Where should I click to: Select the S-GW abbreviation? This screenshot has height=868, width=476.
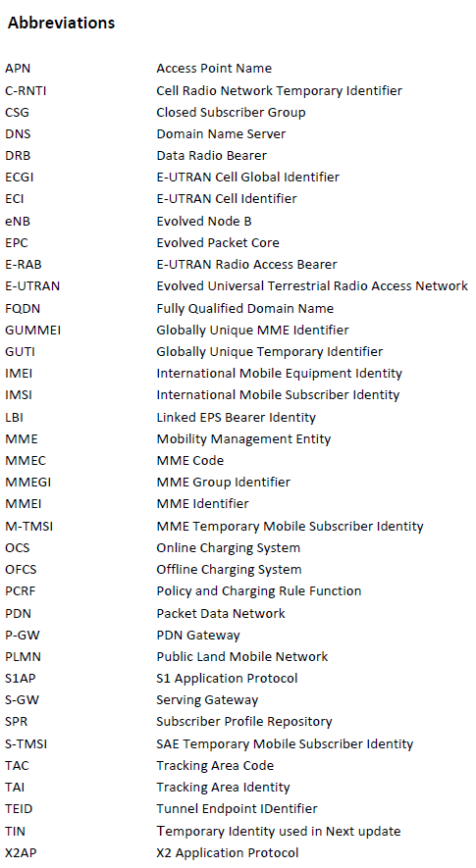click(x=23, y=699)
